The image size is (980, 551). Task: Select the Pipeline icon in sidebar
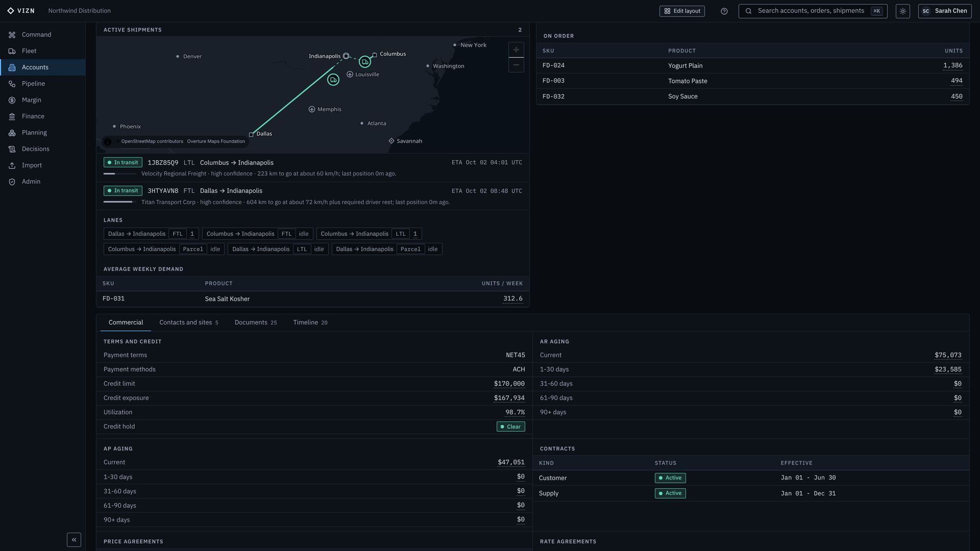tap(12, 84)
